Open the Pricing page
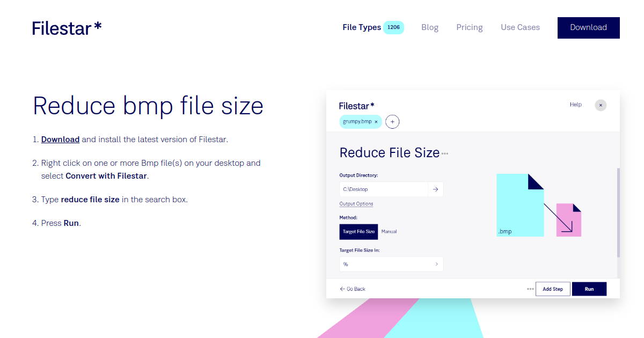This screenshot has width=644, height=338. [x=470, y=27]
